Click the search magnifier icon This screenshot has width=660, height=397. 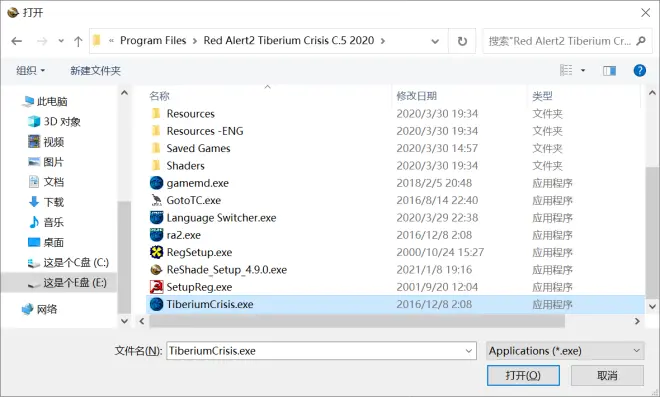641,41
